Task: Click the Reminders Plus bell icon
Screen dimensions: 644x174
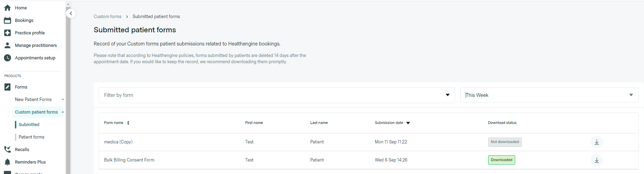Action: [x=7, y=162]
